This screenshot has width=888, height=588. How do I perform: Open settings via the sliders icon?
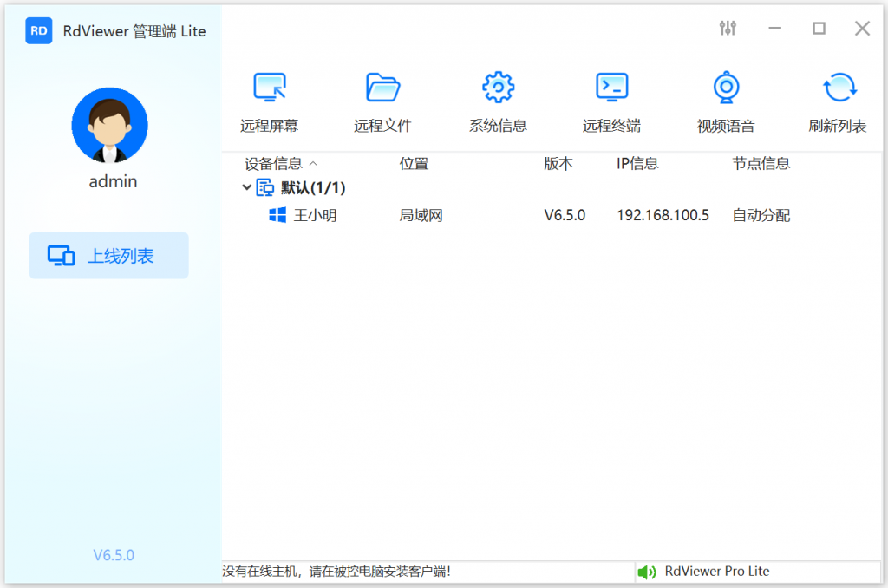click(728, 28)
